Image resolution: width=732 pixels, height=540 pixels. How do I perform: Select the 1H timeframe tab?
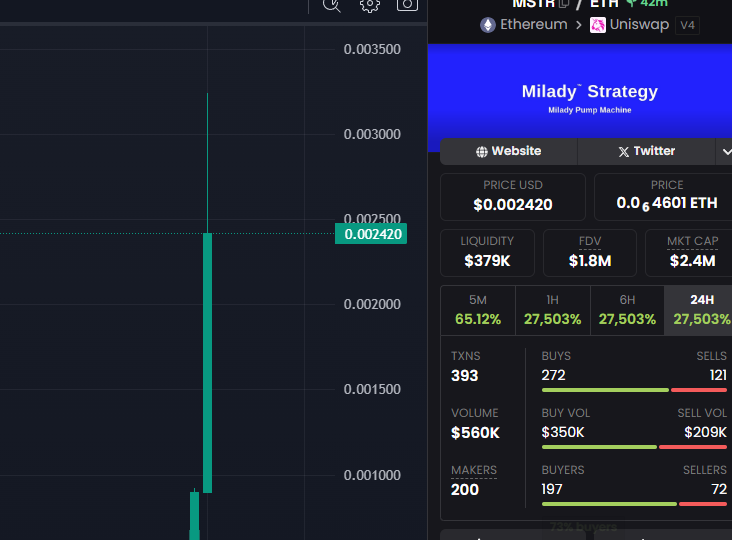point(553,310)
